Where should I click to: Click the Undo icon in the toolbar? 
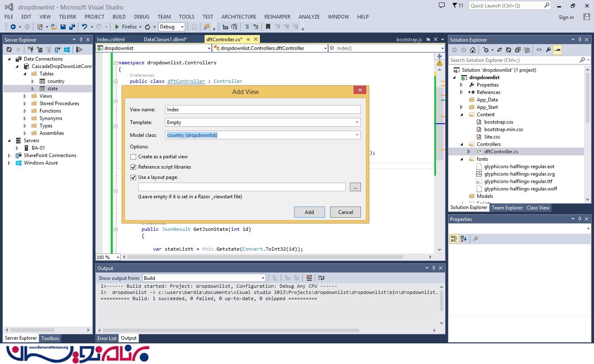[85, 27]
